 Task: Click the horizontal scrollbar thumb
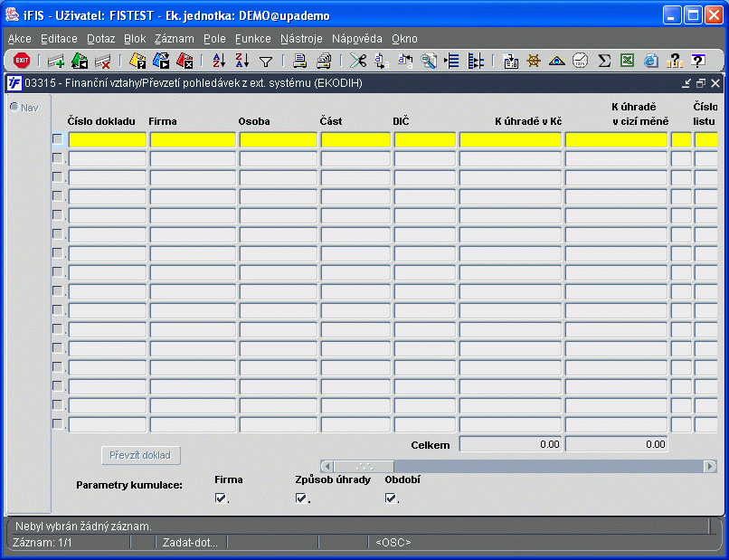[x=364, y=466]
